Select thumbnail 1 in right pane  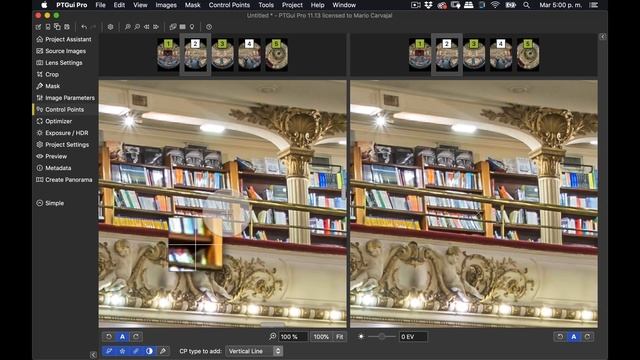point(420,55)
